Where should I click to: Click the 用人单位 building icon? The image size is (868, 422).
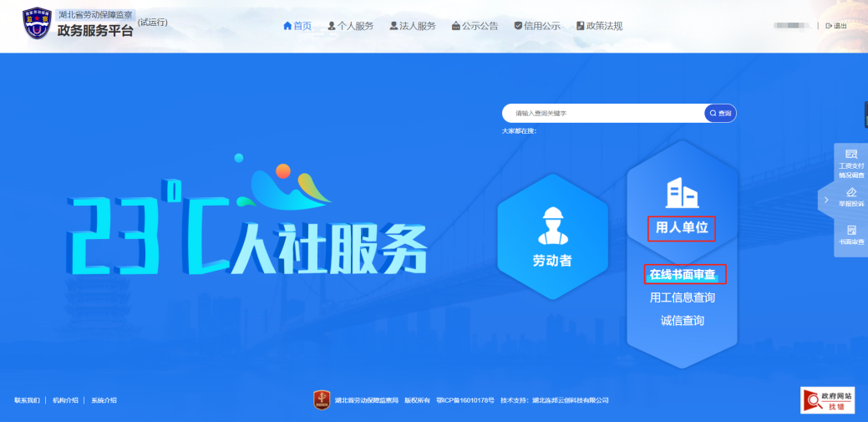point(681,193)
